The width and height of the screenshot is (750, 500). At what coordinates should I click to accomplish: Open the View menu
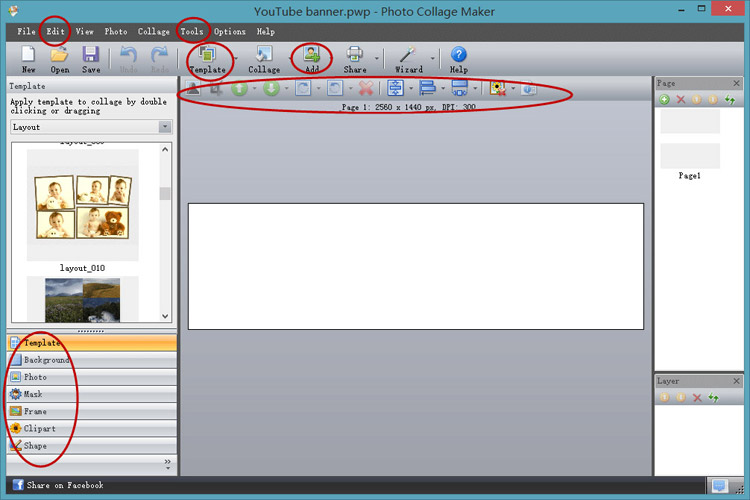click(x=84, y=32)
